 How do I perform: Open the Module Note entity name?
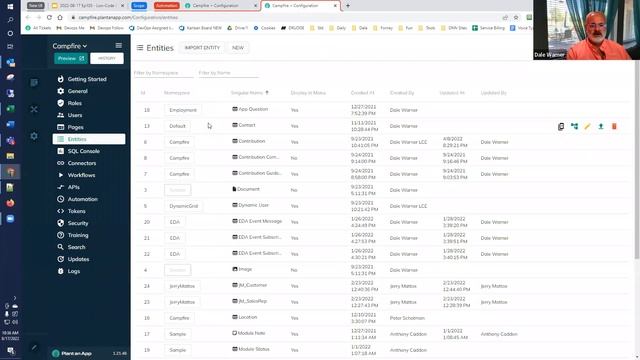(x=251, y=333)
